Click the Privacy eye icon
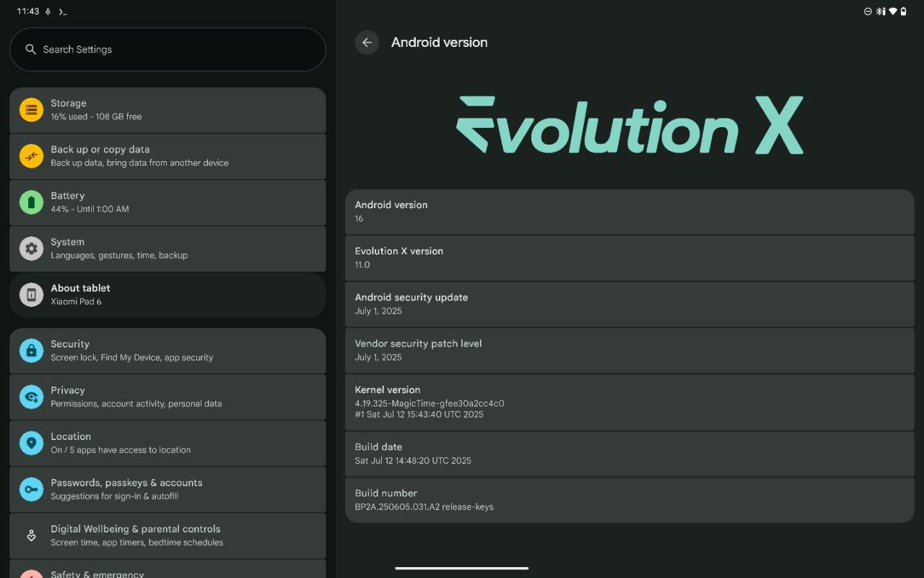Image resolution: width=924 pixels, height=578 pixels. tap(31, 397)
